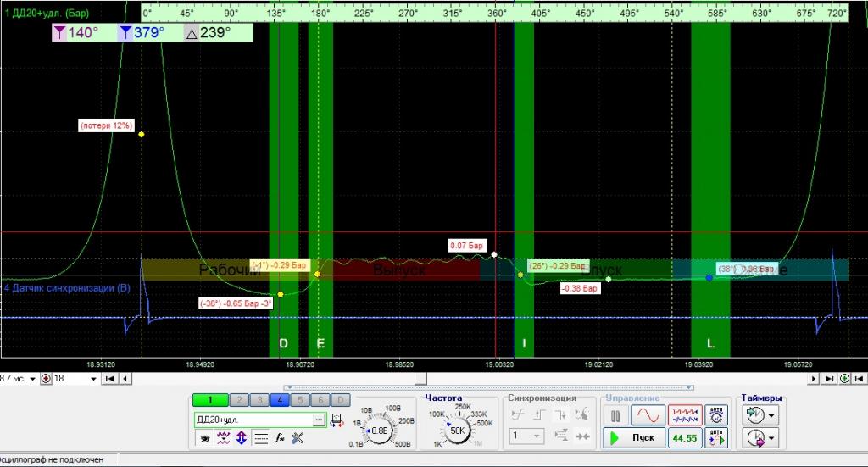This screenshot has width=868, height=467.
Task: Click the 1 ДД20+удл. (Бар) channel label
Action: coord(47,13)
